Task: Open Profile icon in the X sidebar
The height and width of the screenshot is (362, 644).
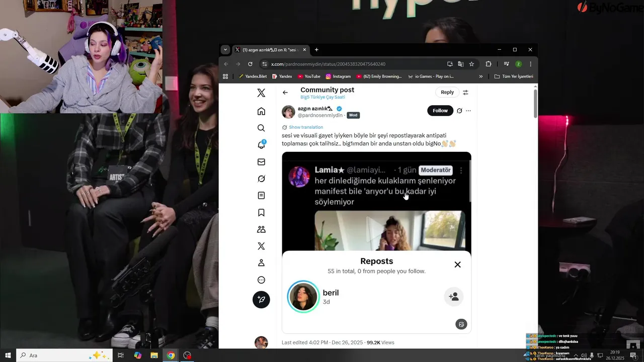Action: (x=261, y=263)
